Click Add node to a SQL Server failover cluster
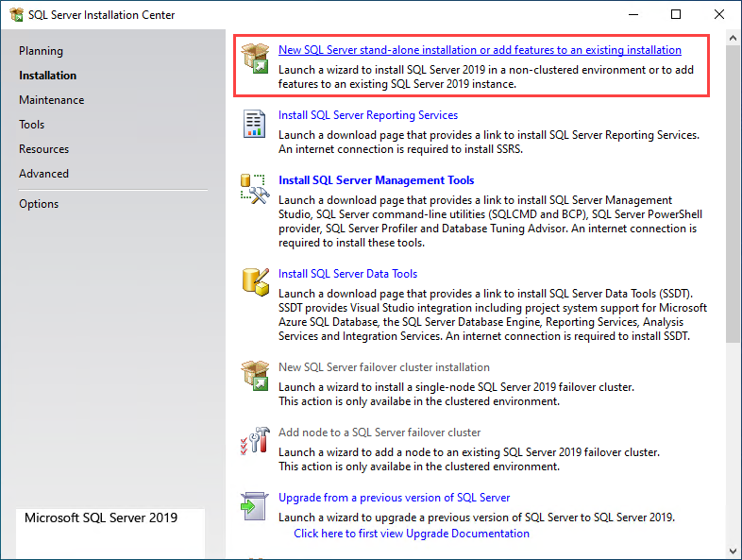Image resolution: width=742 pixels, height=560 pixels. click(x=379, y=433)
